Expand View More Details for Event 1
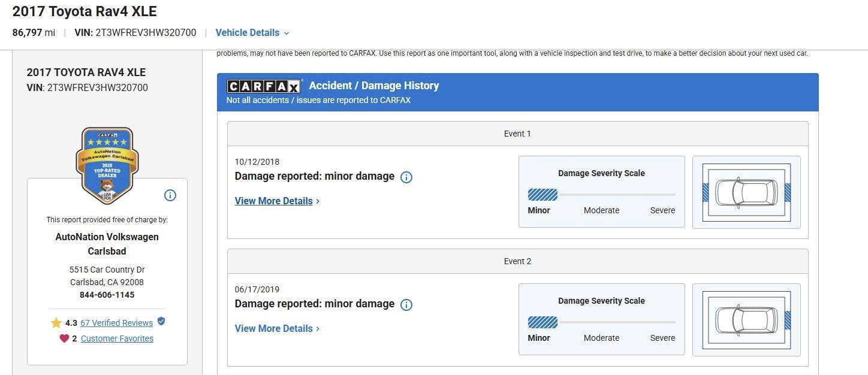868x375 pixels. point(277,201)
